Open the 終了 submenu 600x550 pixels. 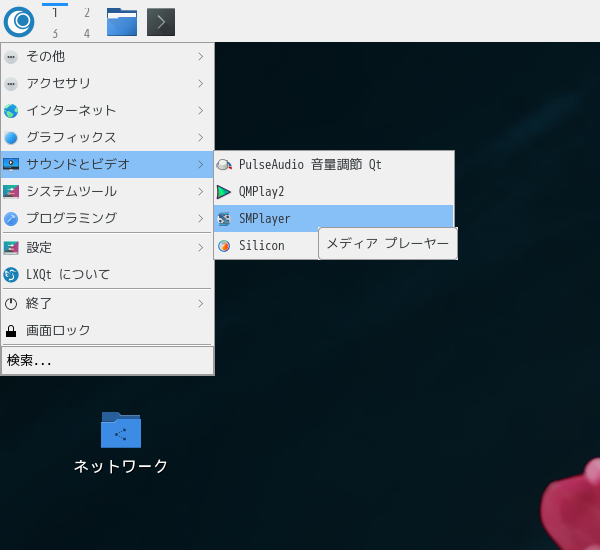coord(107,304)
